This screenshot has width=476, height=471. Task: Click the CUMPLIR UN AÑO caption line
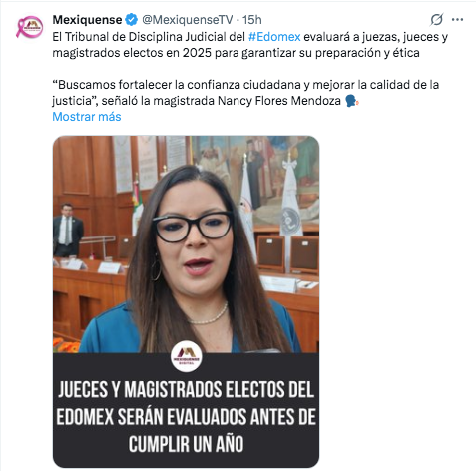pyautogui.click(x=186, y=444)
